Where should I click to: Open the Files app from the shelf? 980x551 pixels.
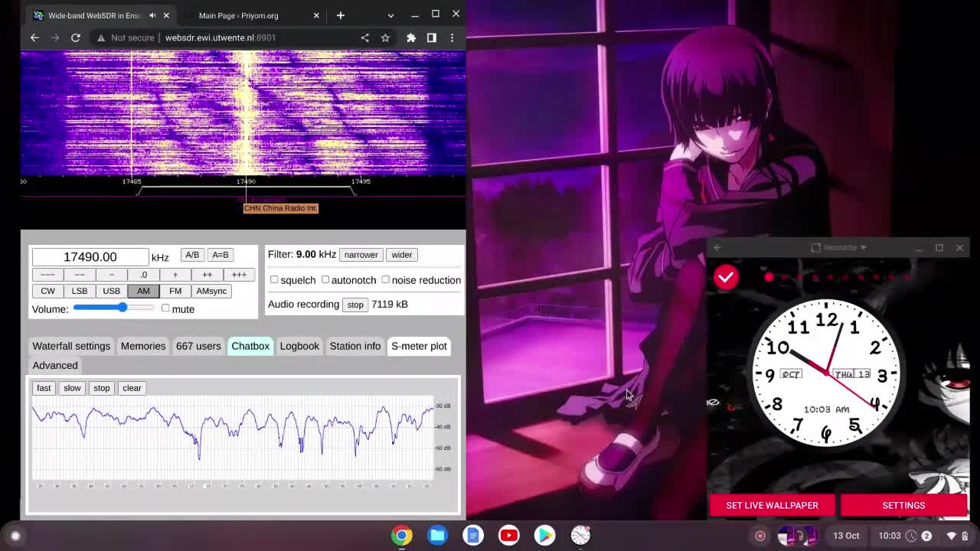[438, 536]
